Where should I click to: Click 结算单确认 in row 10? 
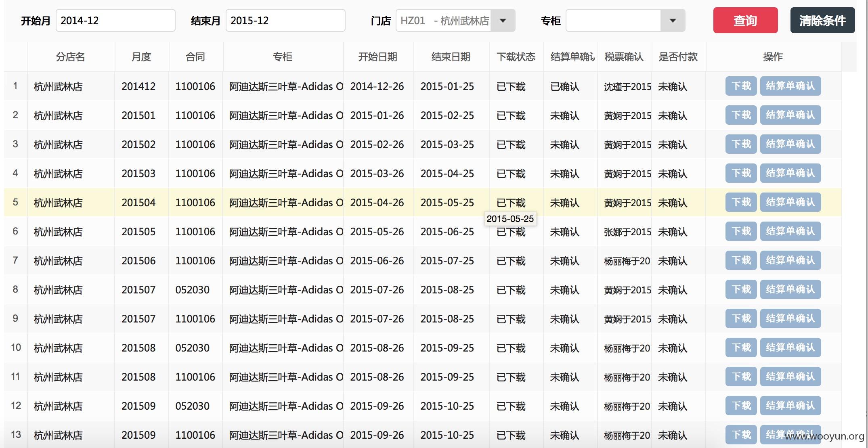click(790, 348)
